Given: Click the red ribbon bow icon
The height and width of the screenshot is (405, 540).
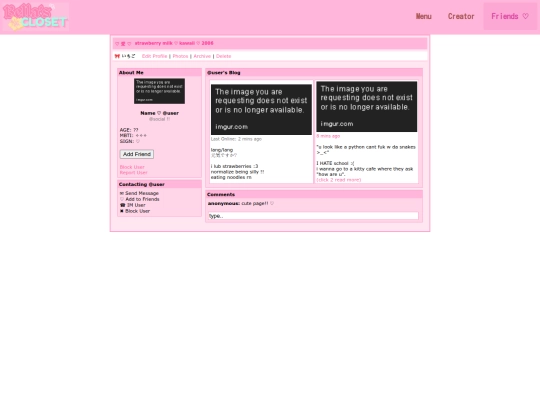Looking at the screenshot, I should coord(117,56).
